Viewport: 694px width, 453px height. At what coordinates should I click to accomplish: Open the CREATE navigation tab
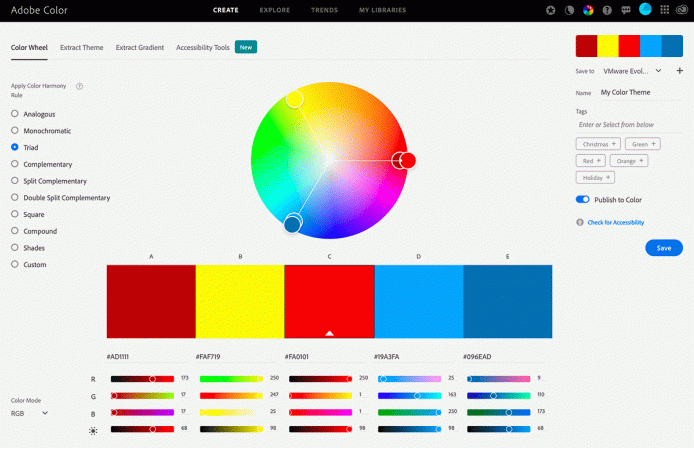click(226, 10)
